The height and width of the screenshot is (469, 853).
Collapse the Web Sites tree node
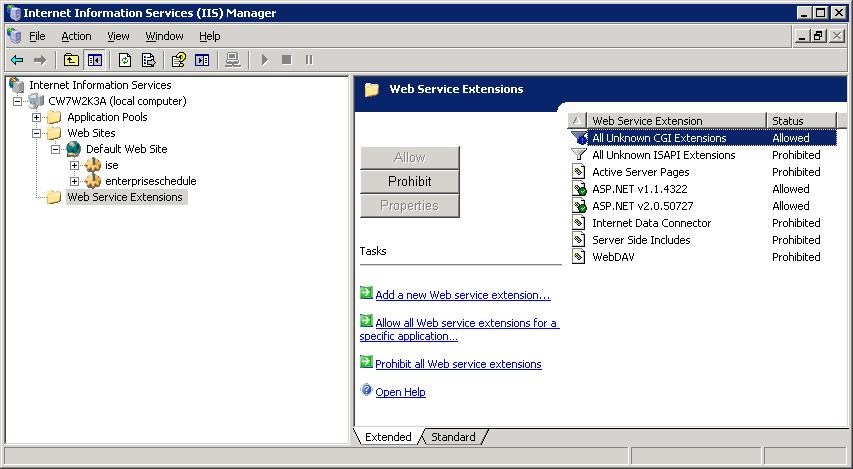point(37,133)
